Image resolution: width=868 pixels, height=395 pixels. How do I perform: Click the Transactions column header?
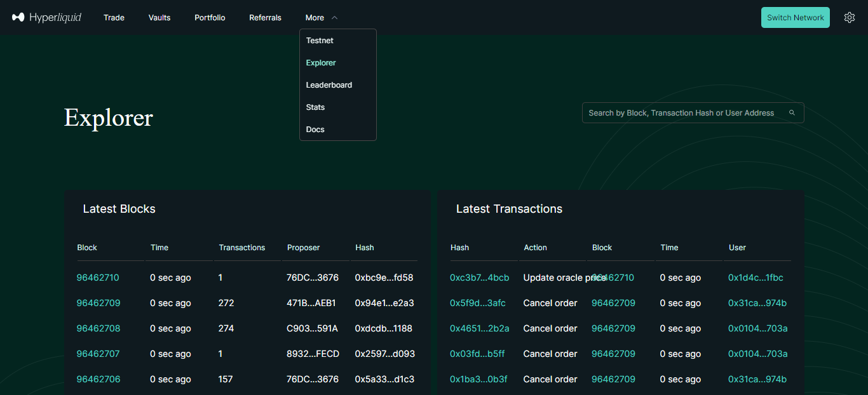[242, 248]
